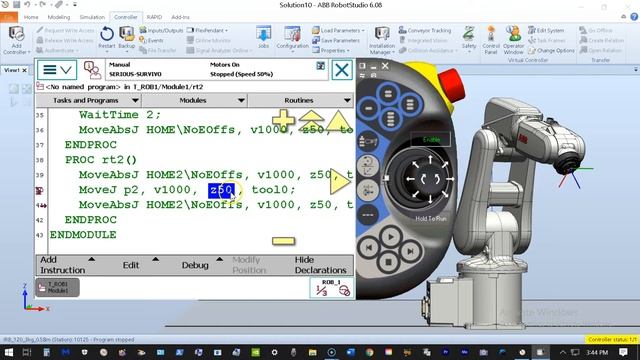Click the Hold To Run label

point(431,218)
